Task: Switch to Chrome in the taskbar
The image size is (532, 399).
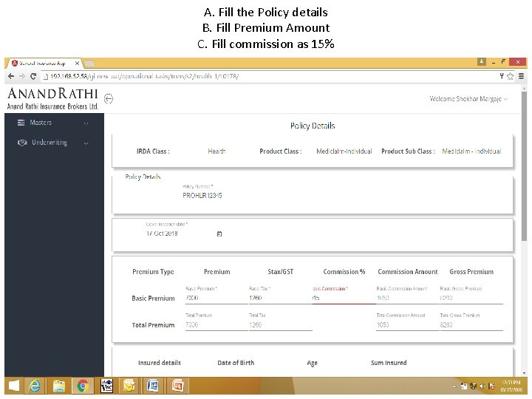Action: coord(83,386)
